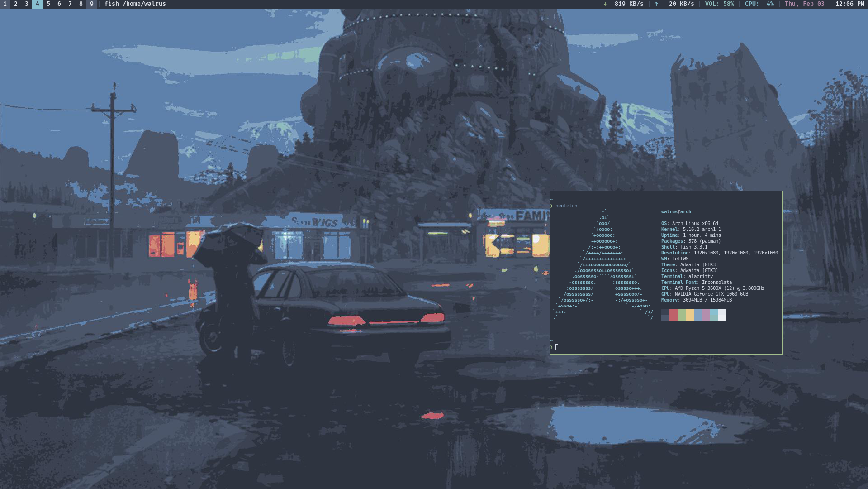The image size is (868, 489).
Task: Click the 'Theme: Adwaita [GTK3]' line
Action: click(x=690, y=265)
